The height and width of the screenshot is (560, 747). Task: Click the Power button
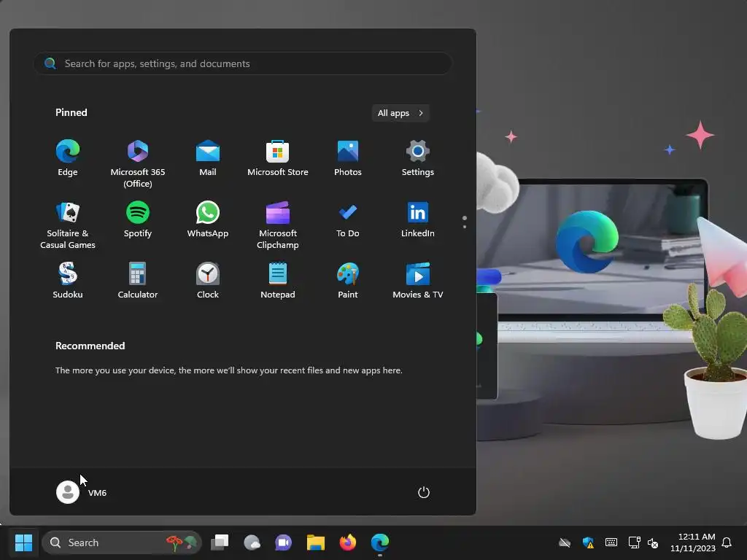pyautogui.click(x=424, y=492)
